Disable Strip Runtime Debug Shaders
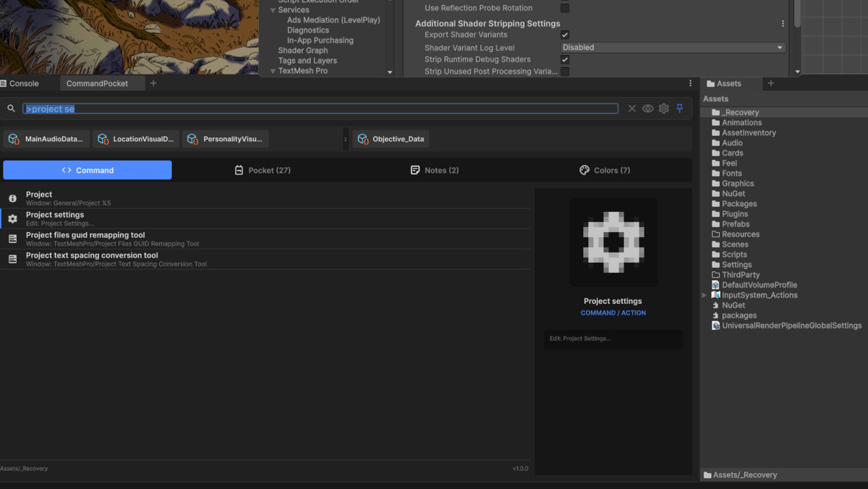 click(565, 59)
